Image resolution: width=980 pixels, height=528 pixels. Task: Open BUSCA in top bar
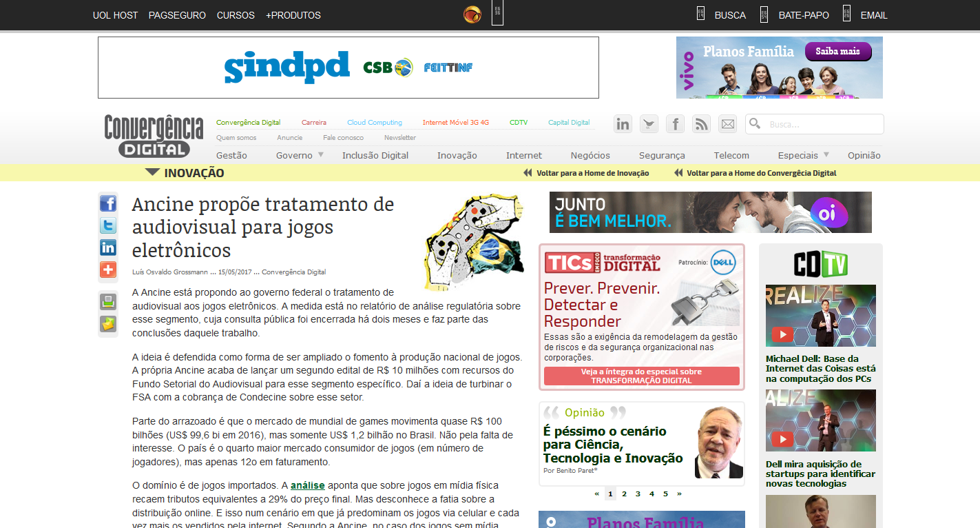730,15
